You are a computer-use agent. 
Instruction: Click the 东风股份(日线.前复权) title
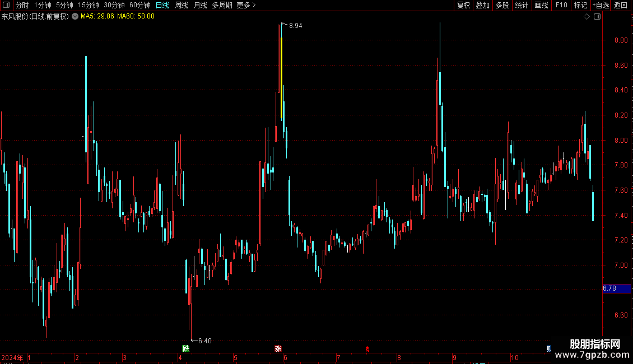click(35, 16)
